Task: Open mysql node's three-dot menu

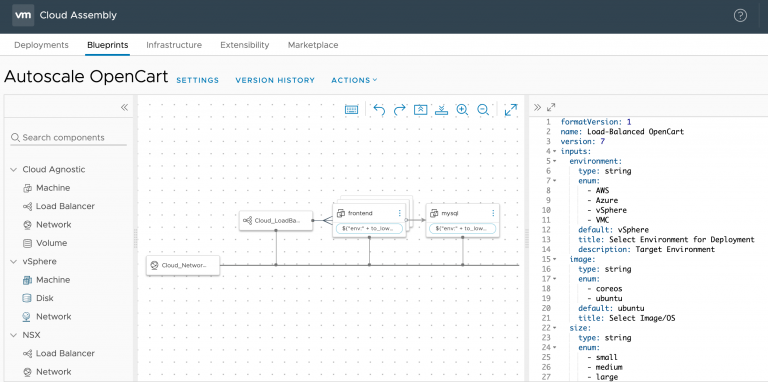Action: tap(493, 213)
